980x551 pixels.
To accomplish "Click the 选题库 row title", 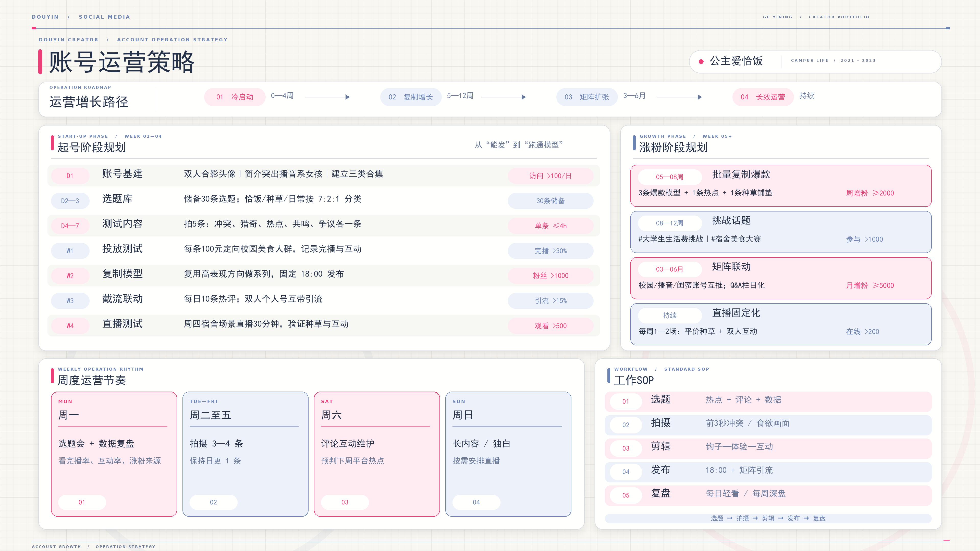I will tap(117, 199).
